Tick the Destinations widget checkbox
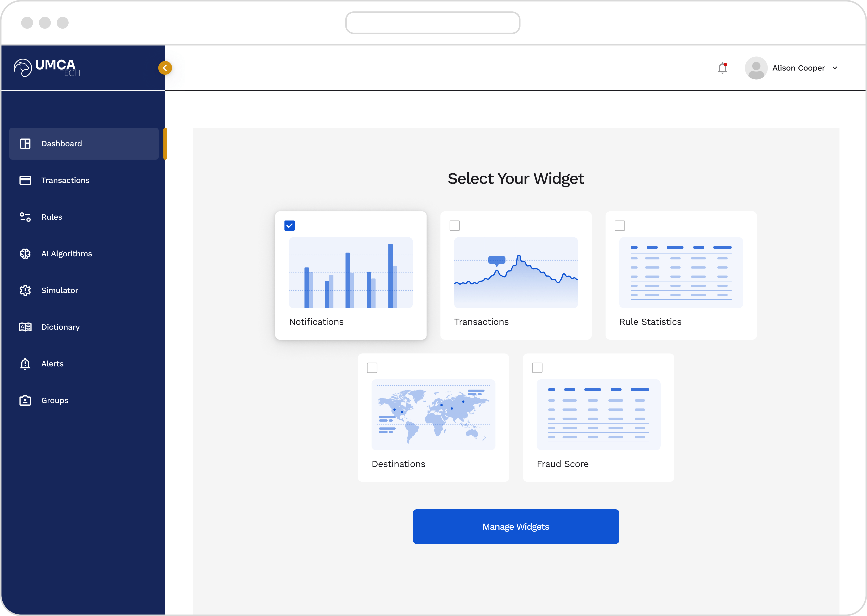The height and width of the screenshot is (616, 867). 372,368
